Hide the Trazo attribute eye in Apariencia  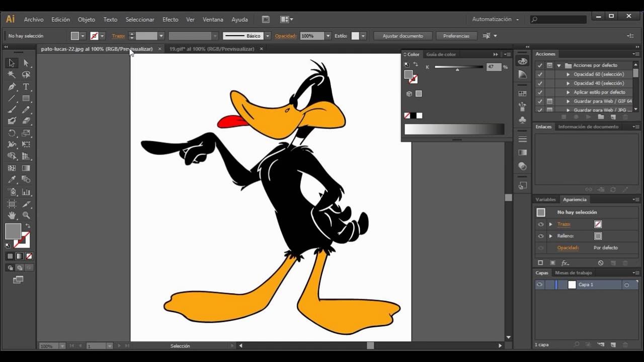pyautogui.click(x=541, y=224)
